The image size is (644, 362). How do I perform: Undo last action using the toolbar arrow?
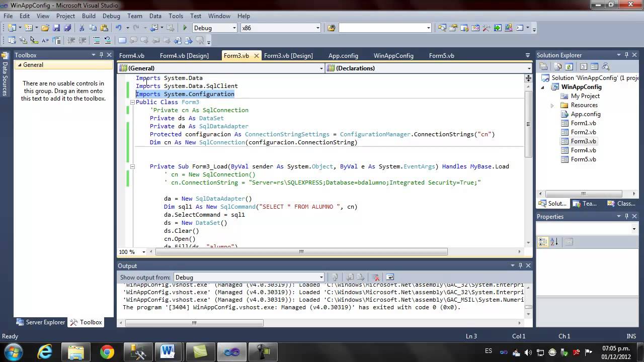pyautogui.click(x=118, y=28)
